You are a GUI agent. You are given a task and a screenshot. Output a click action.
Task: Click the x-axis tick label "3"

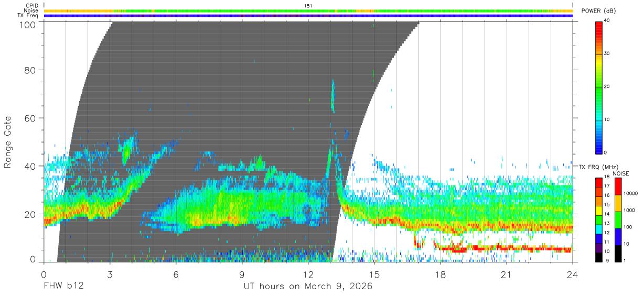(x=110, y=274)
